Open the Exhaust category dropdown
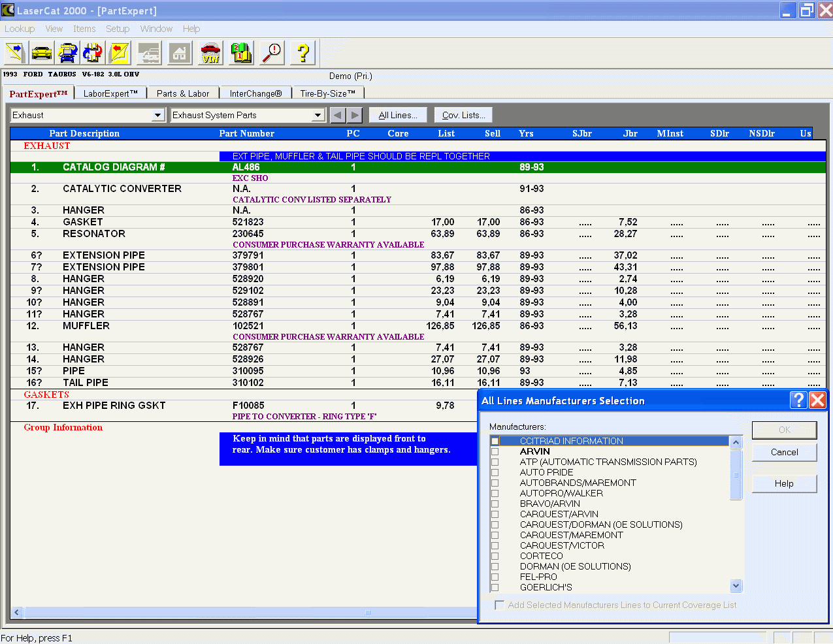 157,115
